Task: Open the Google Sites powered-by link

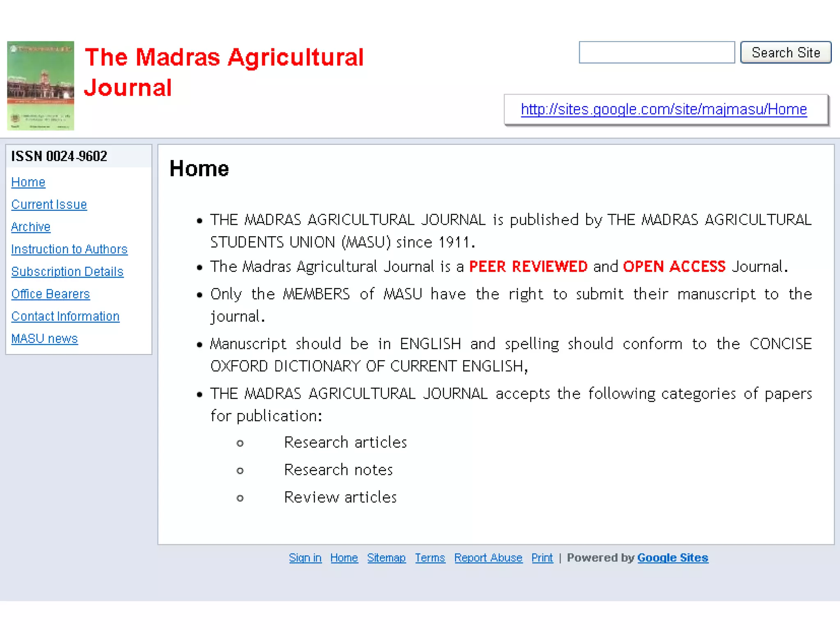Action: [x=673, y=558]
